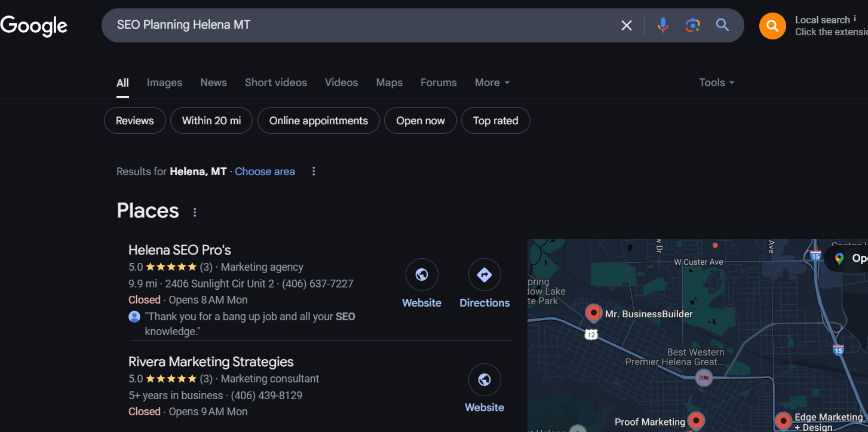
Task: Switch to the Short videos tab
Action: 276,82
